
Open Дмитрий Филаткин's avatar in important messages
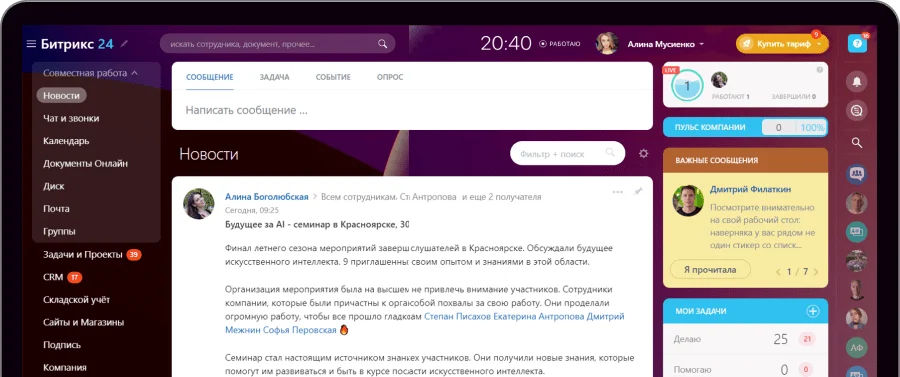click(688, 200)
